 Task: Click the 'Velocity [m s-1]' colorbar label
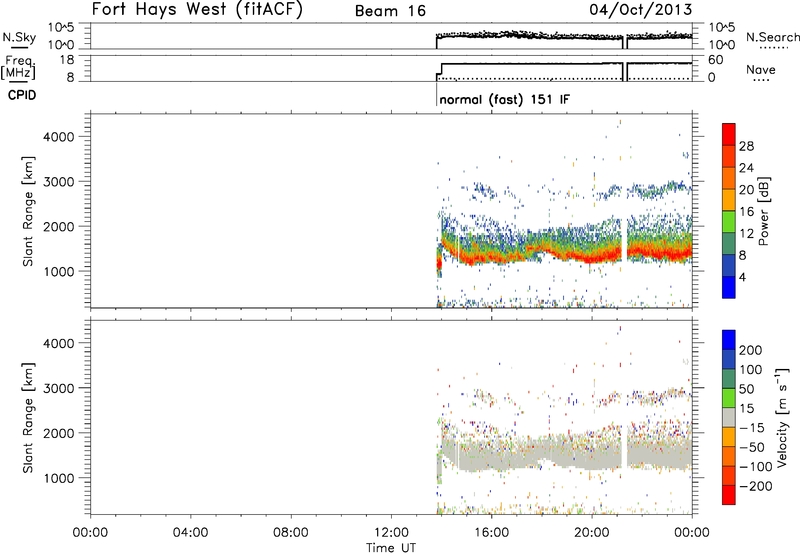pos(782,417)
